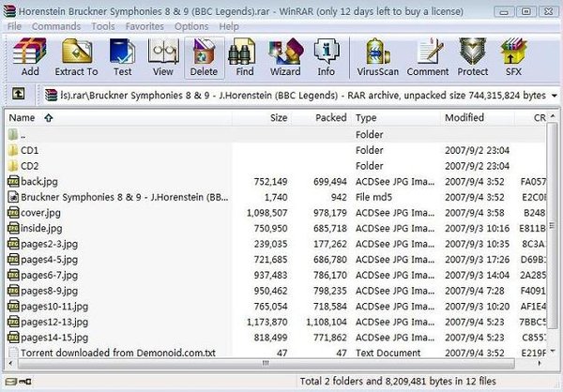
Task: Open the Options menu
Action: (191, 26)
